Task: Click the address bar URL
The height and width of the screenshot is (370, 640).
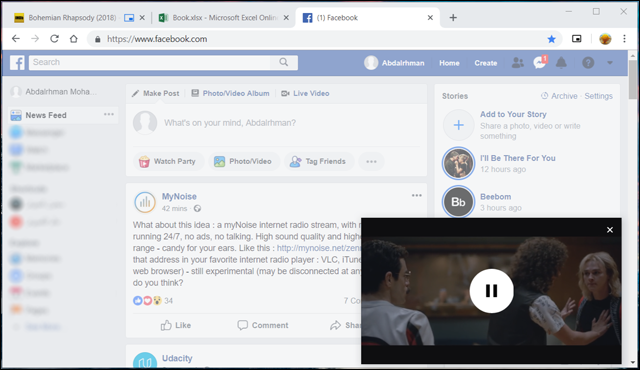Action: pos(157,39)
